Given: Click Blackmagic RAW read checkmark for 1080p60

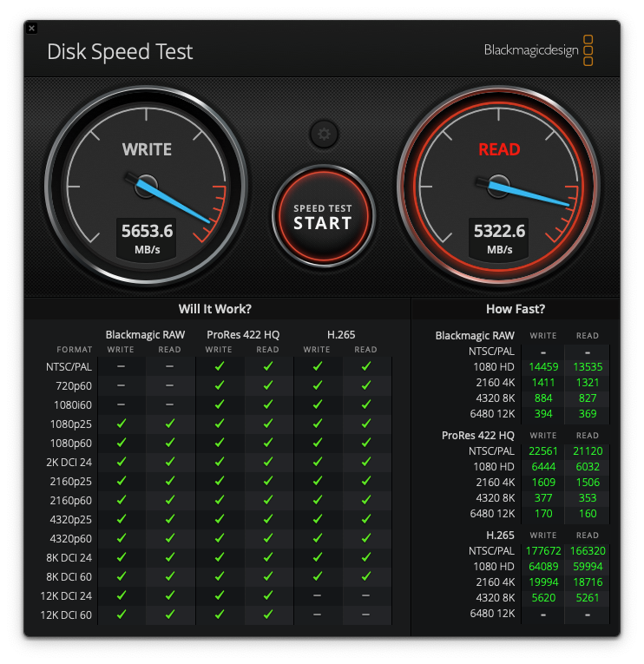Looking at the screenshot, I should [170, 443].
